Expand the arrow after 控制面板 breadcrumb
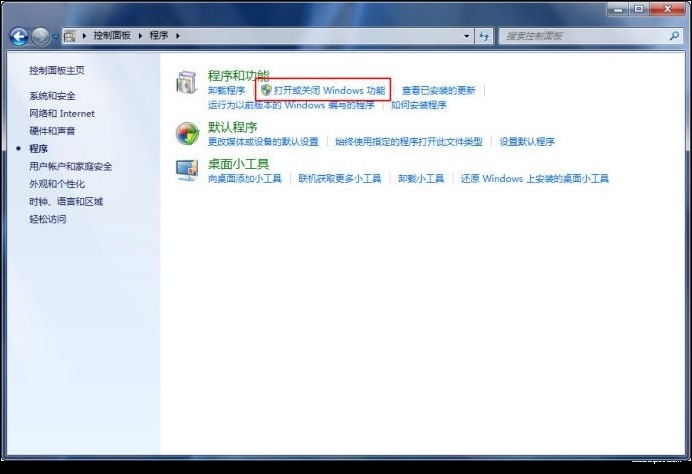Viewport: 692px width, 474px height. coord(140,36)
